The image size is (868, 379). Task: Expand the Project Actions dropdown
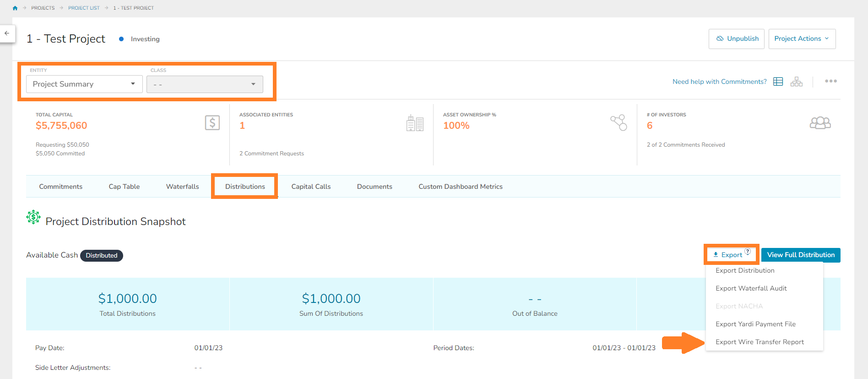pos(802,39)
